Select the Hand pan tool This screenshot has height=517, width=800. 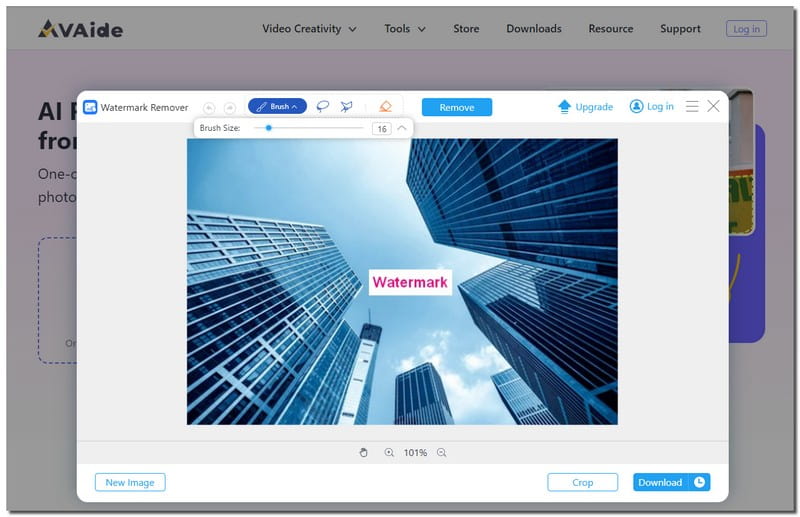(x=364, y=453)
